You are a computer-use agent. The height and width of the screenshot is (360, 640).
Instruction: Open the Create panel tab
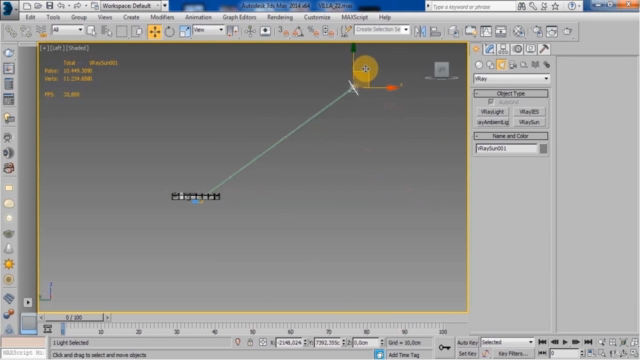(476, 49)
